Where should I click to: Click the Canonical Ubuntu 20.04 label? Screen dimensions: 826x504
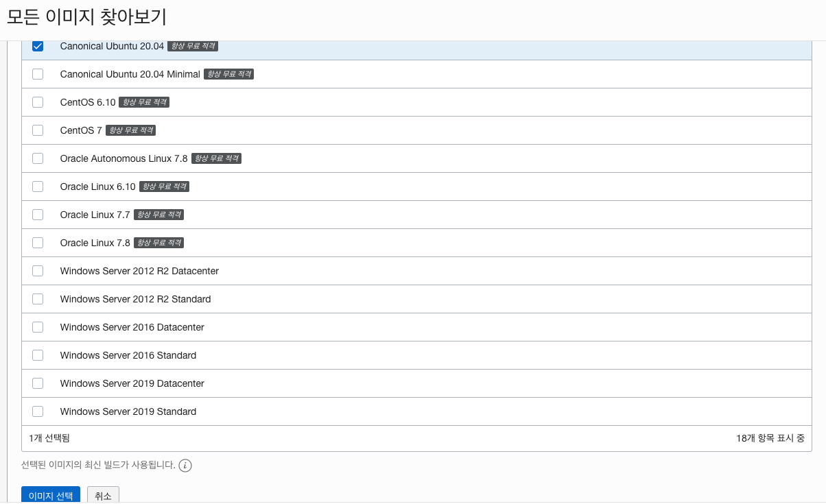point(112,46)
